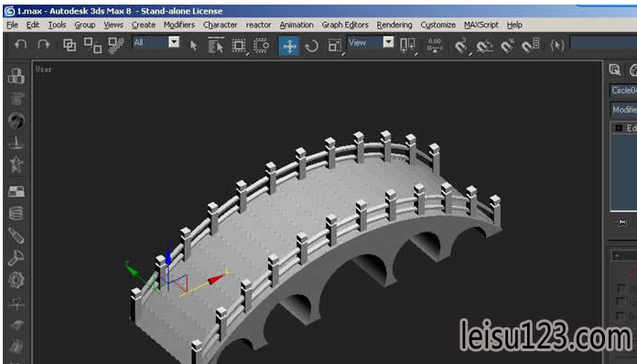
Task: Activate the Select and Uniform Scale tool
Action: [335, 46]
